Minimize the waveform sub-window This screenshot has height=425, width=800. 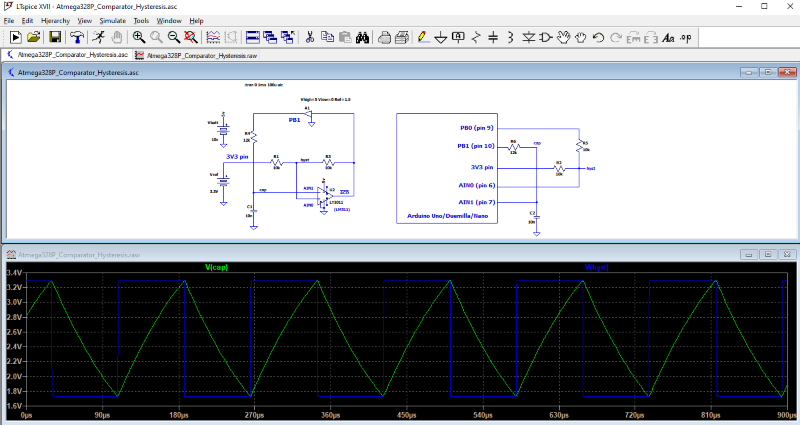pos(749,255)
